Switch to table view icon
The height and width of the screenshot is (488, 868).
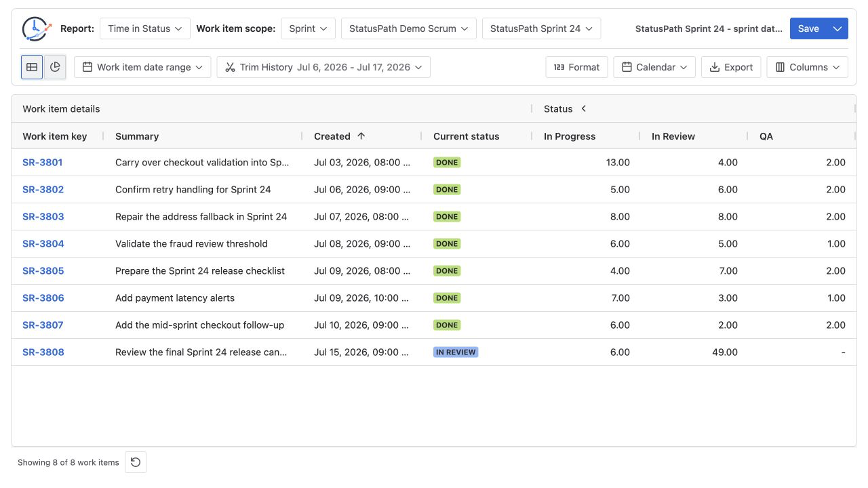32,67
